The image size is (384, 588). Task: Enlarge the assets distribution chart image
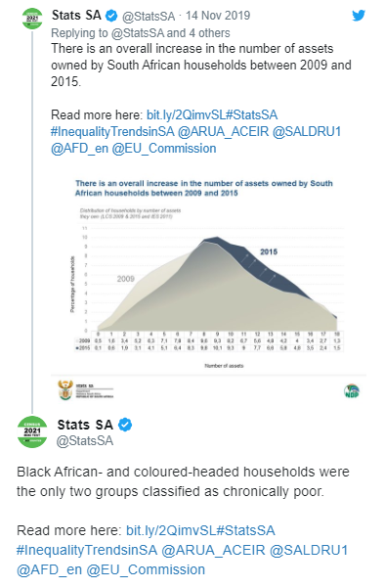(209, 289)
